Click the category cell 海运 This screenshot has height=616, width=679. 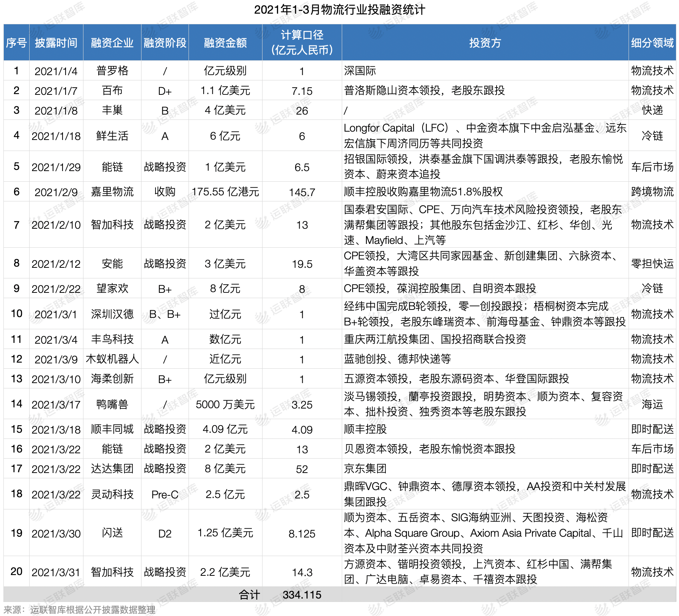click(x=652, y=404)
